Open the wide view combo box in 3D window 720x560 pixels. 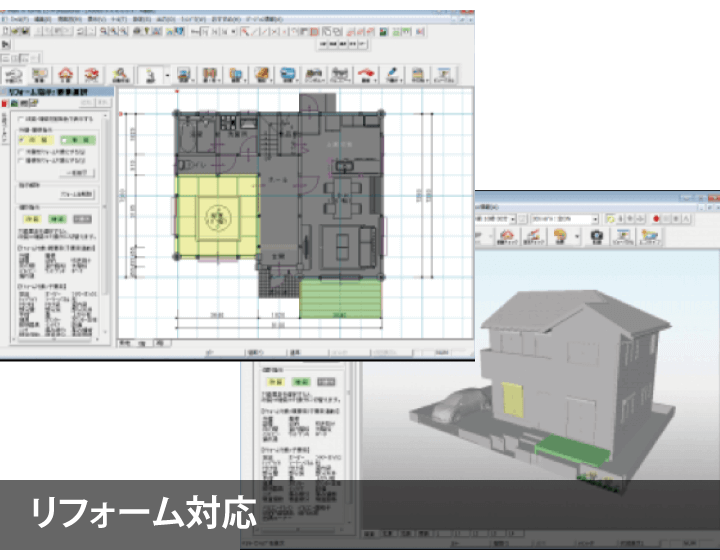coord(566,218)
